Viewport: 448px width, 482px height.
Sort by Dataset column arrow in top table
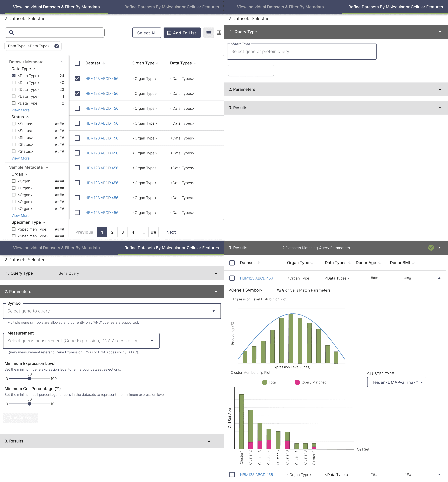[x=104, y=63]
